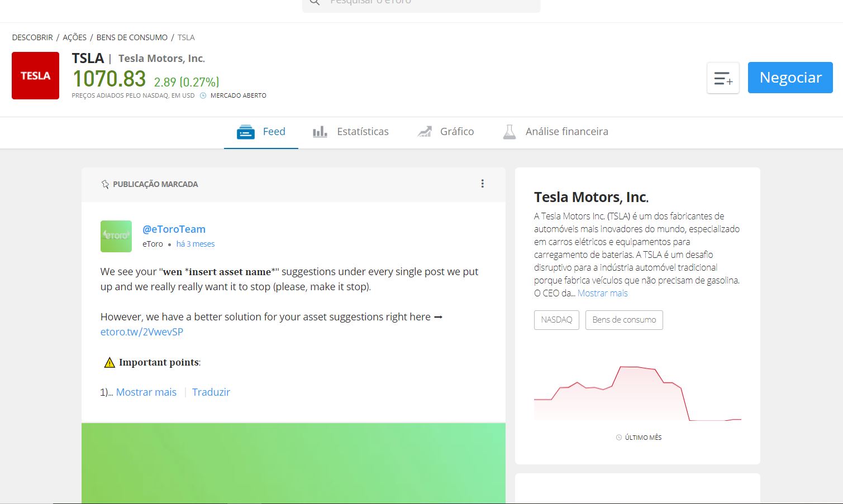This screenshot has height=504, width=843.
Task: Click the NASDAQ tag button
Action: (x=556, y=320)
